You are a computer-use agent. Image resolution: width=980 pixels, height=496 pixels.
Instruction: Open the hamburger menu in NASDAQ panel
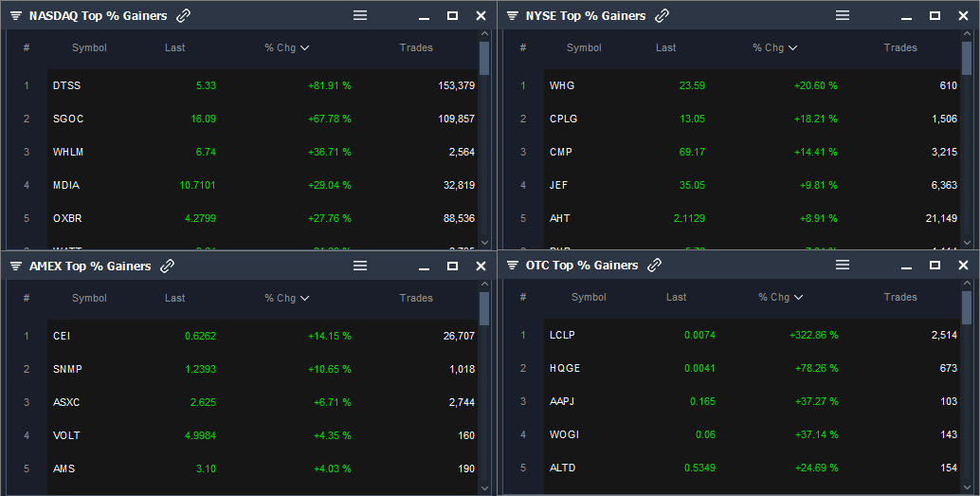click(360, 15)
